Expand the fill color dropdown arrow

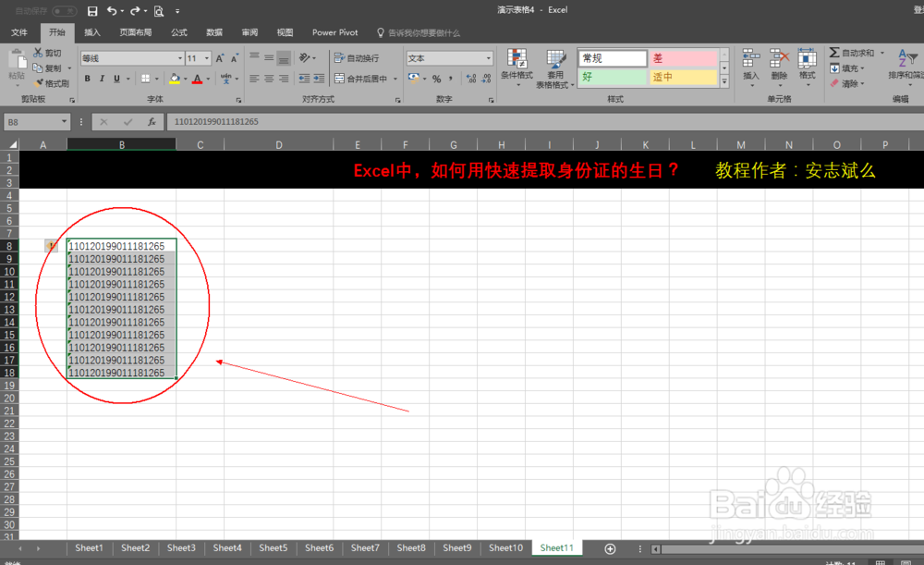point(185,79)
